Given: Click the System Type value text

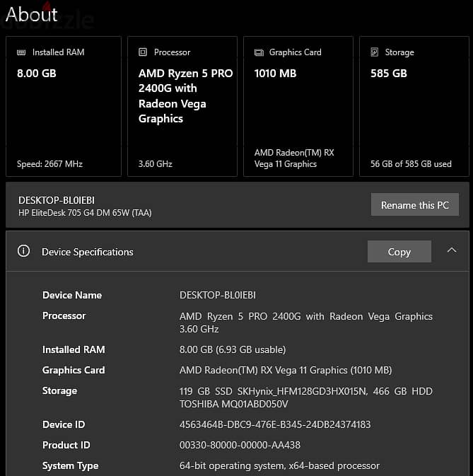Looking at the screenshot, I should 279,465.
